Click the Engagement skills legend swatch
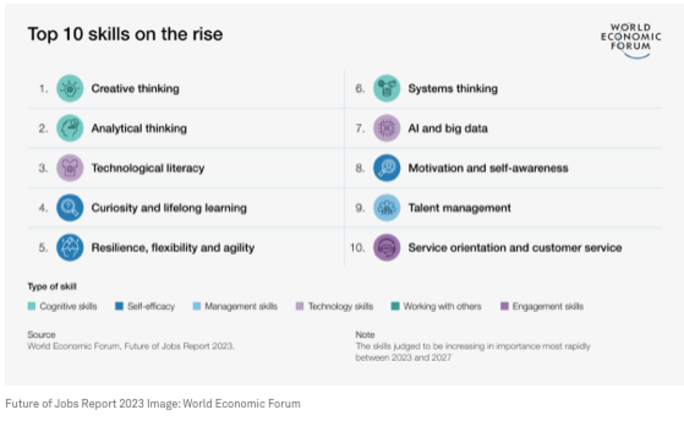 (507, 306)
